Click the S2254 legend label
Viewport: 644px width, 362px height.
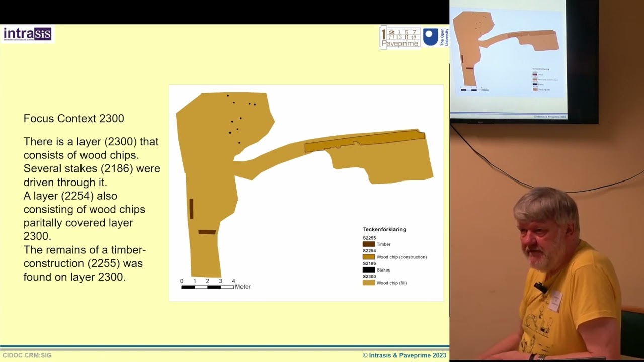369,251
